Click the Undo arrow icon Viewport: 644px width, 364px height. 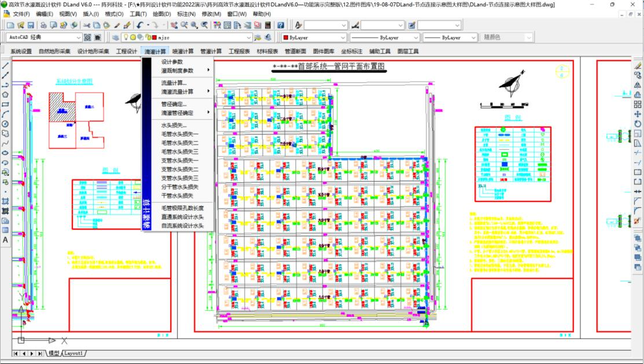click(140, 25)
